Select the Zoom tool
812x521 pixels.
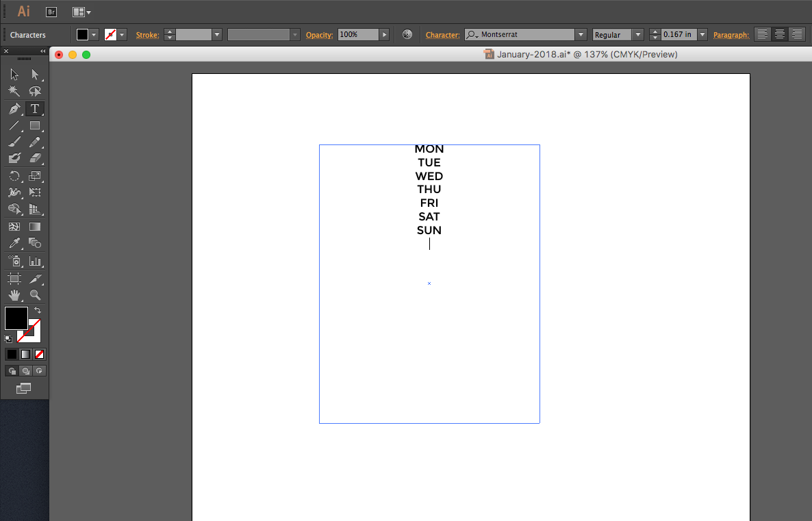click(35, 294)
